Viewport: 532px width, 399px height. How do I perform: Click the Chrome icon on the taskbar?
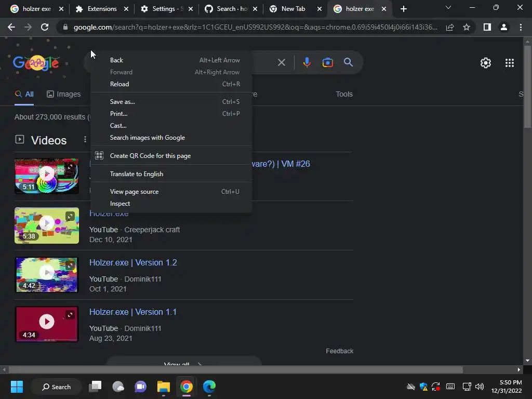point(187,387)
